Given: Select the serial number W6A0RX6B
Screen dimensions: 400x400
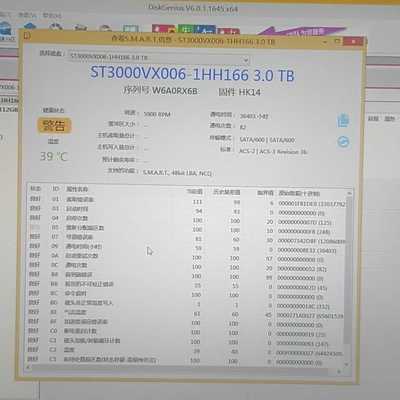Looking at the screenshot, I should 175,91.
